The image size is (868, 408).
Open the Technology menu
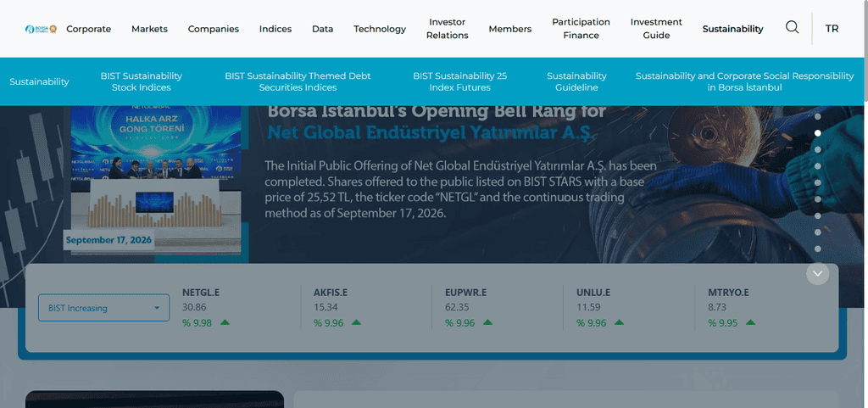point(380,29)
